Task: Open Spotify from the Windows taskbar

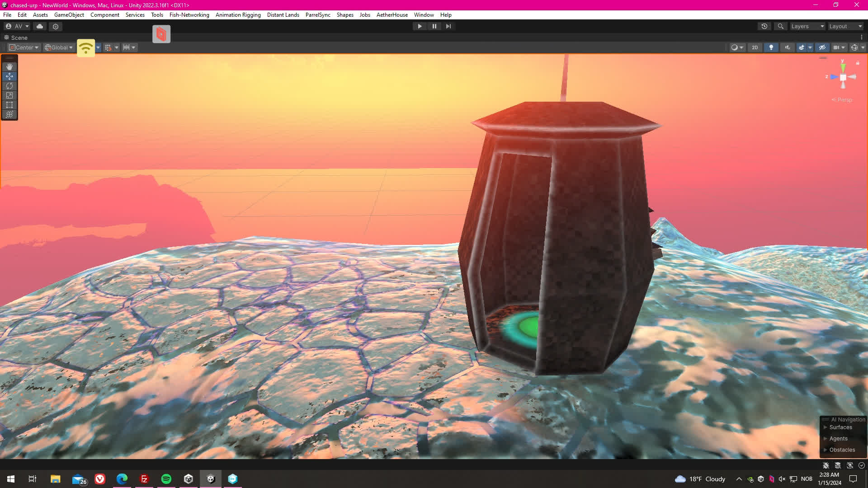Action: click(x=166, y=479)
